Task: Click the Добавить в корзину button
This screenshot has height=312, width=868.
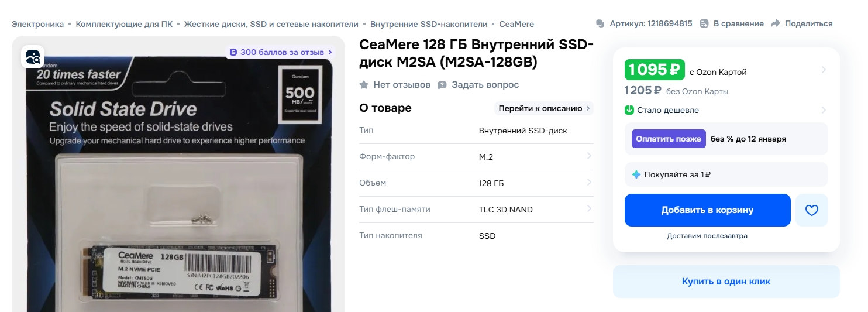Action: [x=707, y=210]
